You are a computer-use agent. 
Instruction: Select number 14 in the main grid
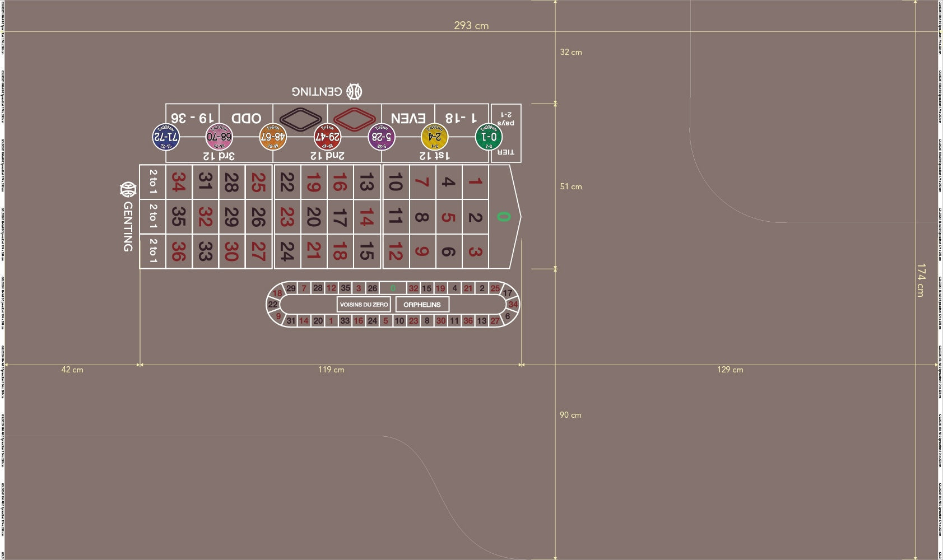tap(366, 217)
